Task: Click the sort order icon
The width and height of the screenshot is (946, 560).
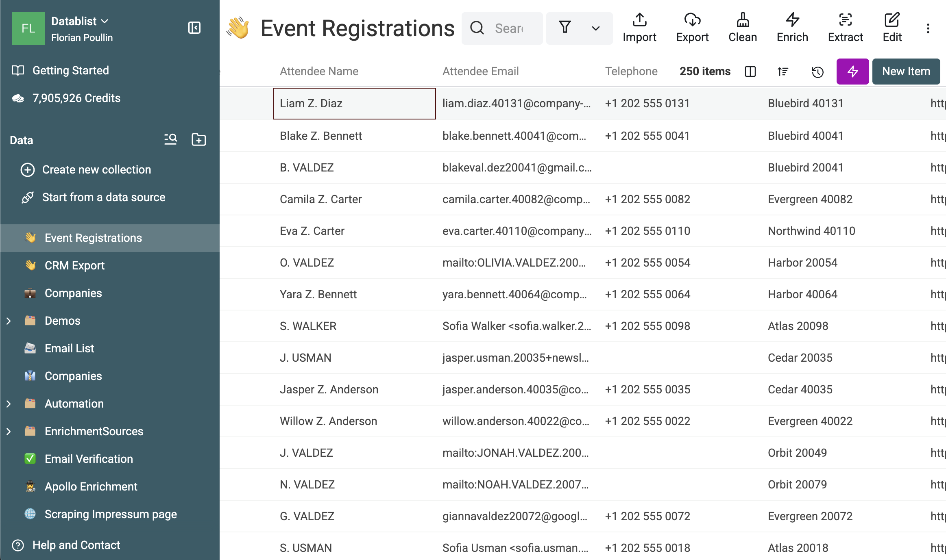Action: pyautogui.click(x=783, y=72)
